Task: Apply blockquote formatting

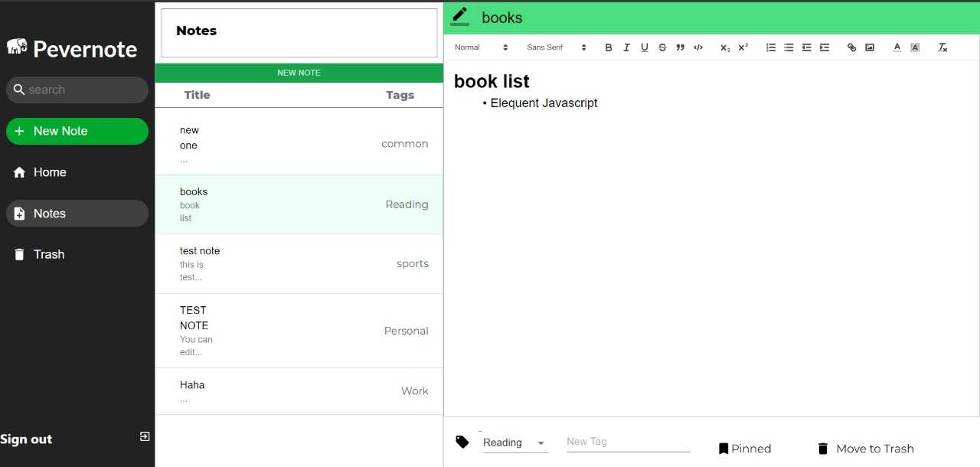Action: click(680, 47)
